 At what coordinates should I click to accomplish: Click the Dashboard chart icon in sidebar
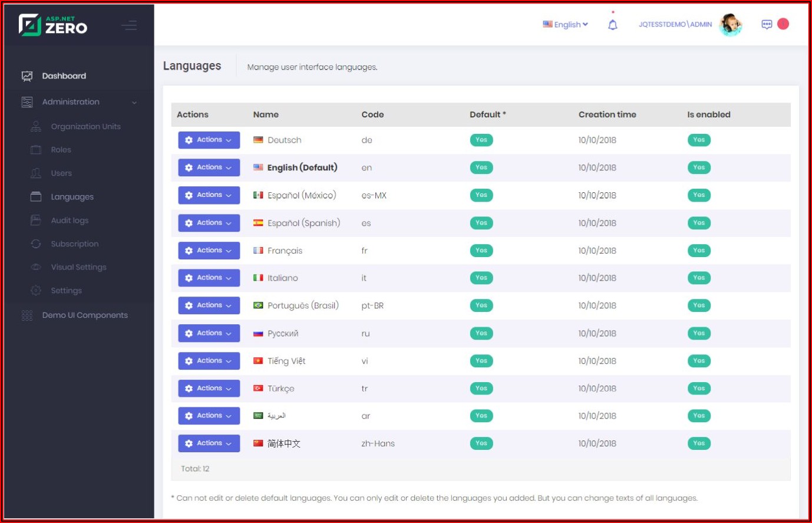pos(27,76)
